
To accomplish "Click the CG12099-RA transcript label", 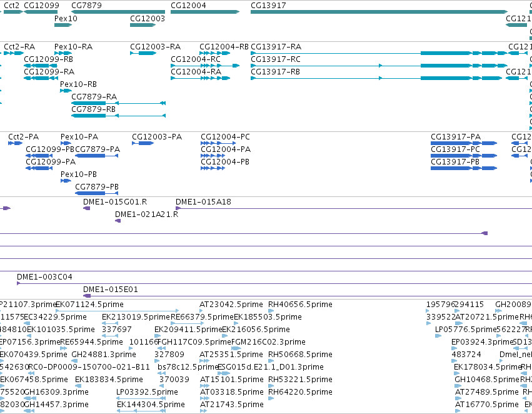I will click(x=49, y=71).
